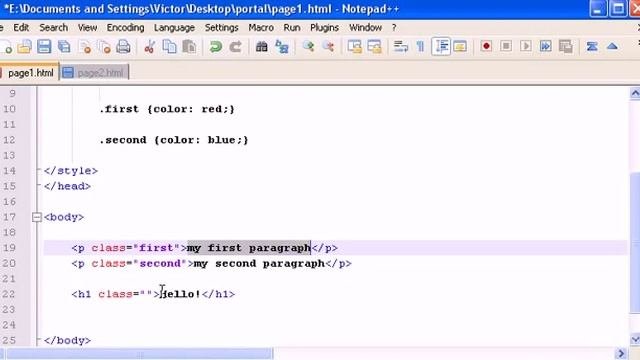This screenshot has height=360, width=640.
Task: Collapse the body fold marker on line 17
Action: point(37,217)
